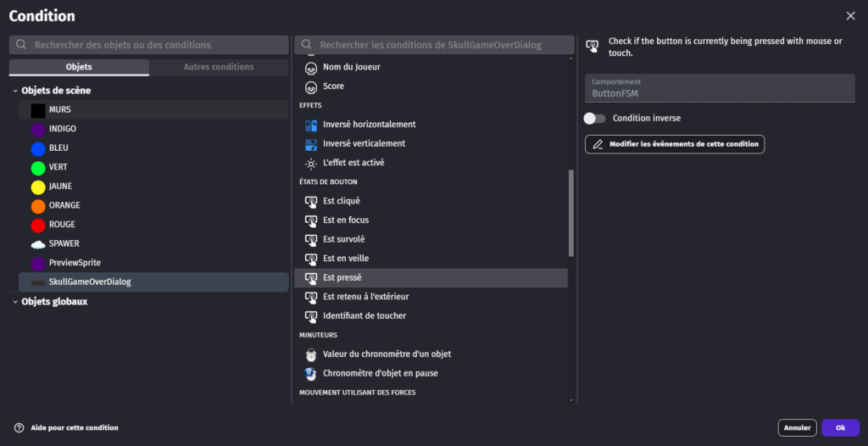Focus the 'Rechercher des objets ou des conditions' field
This screenshot has width=868, height=446.
[x=157, y=45]
